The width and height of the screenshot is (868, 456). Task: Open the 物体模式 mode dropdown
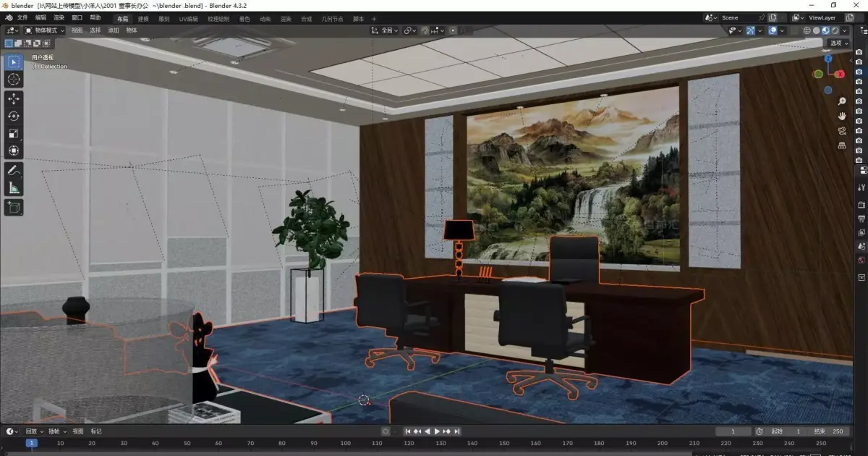click(45, 30)
